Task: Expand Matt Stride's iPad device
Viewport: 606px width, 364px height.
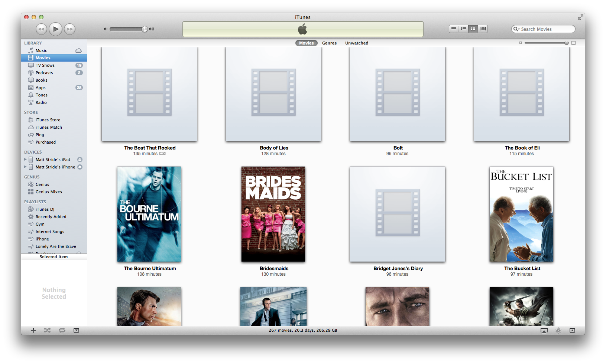Action: (25, 160)
